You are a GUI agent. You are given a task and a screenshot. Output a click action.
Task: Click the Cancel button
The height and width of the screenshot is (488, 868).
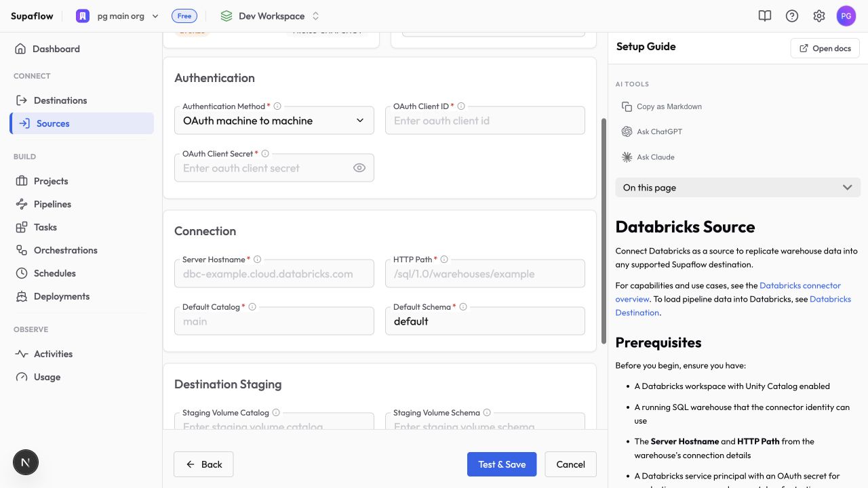[x=570, y=464]
